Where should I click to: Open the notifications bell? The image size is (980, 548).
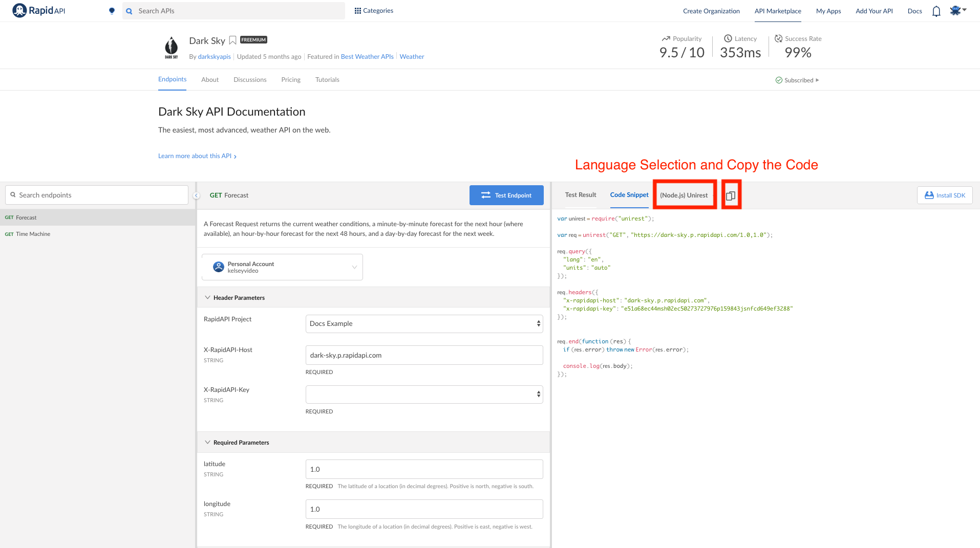point(936,11)
